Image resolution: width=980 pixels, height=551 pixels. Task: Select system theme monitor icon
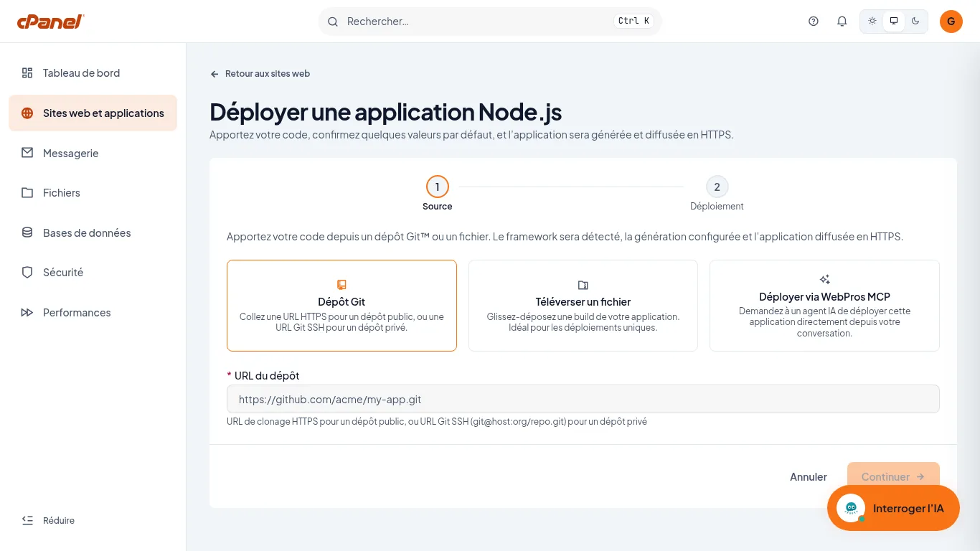coord(894,22)
